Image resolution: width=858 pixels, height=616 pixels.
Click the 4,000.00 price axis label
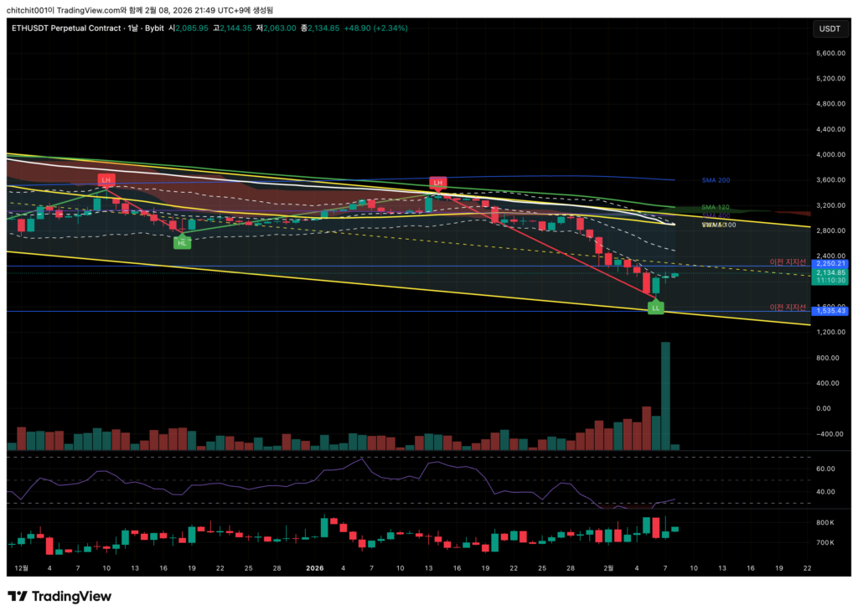click(x=830, y=155)
